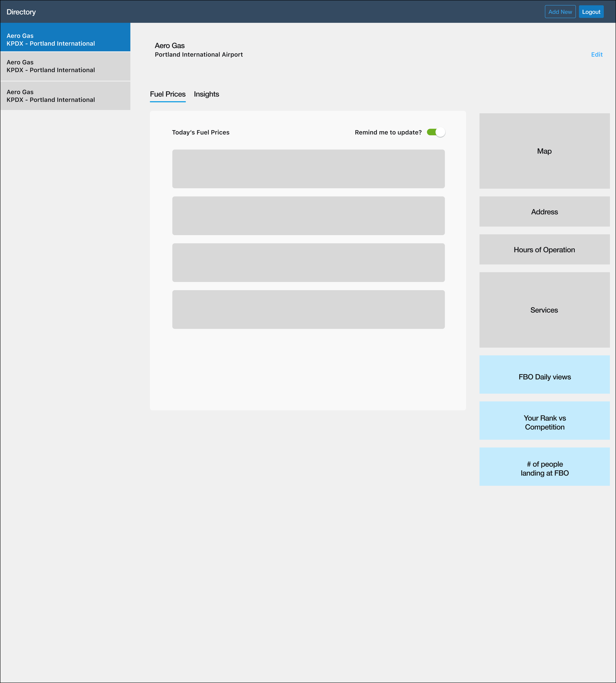Click the last fuel price row placeholder
Screen dimensions: 616x683
308,310
